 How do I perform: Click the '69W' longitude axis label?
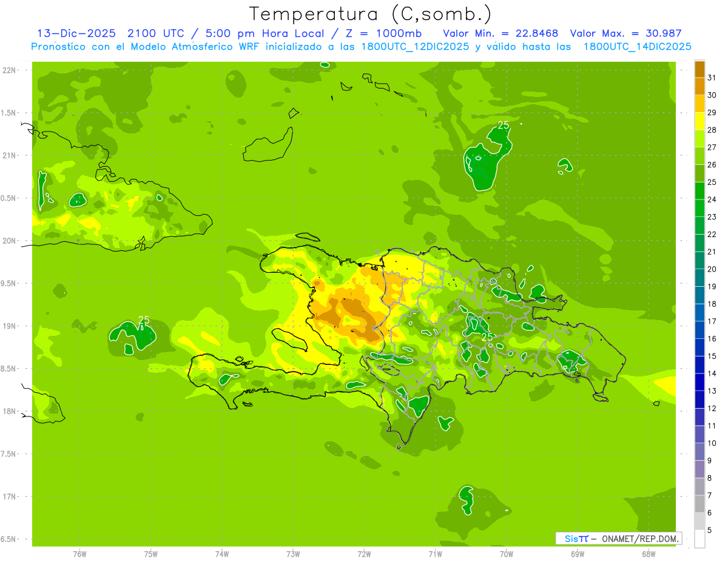pyautogui.click(x=577, y=554)
